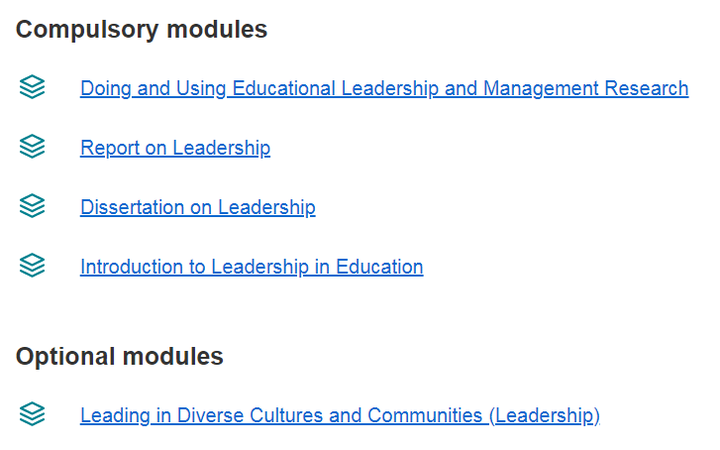The height and width of the screenshot is (450, 720).
Task: Click the stacked icon next to Introduction to Leadership
Action: tap(32, 265)
